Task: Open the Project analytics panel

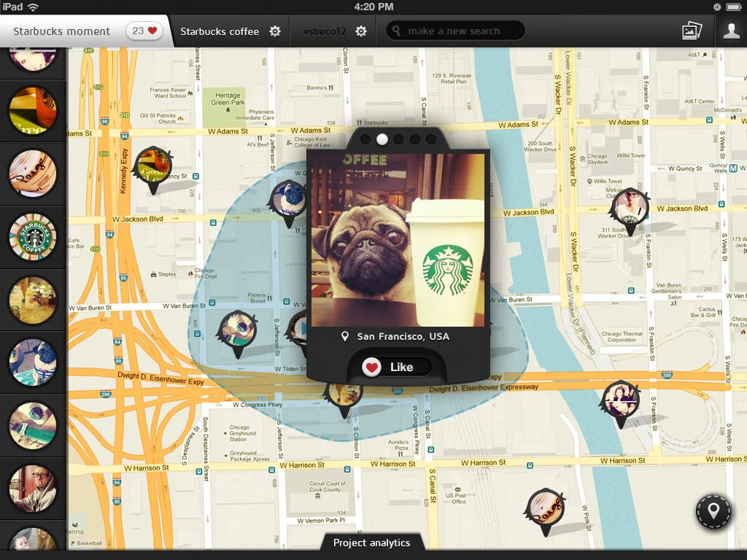Action: pyautogui.click(x=371, y=542)
